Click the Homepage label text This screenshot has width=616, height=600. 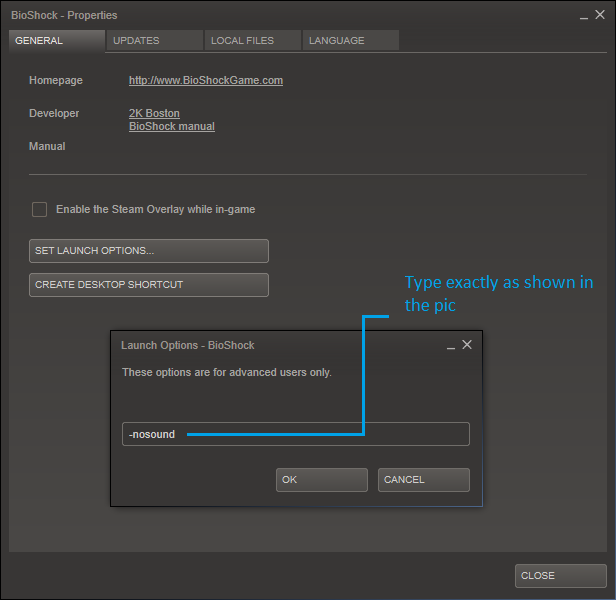[x=56, y=80]
